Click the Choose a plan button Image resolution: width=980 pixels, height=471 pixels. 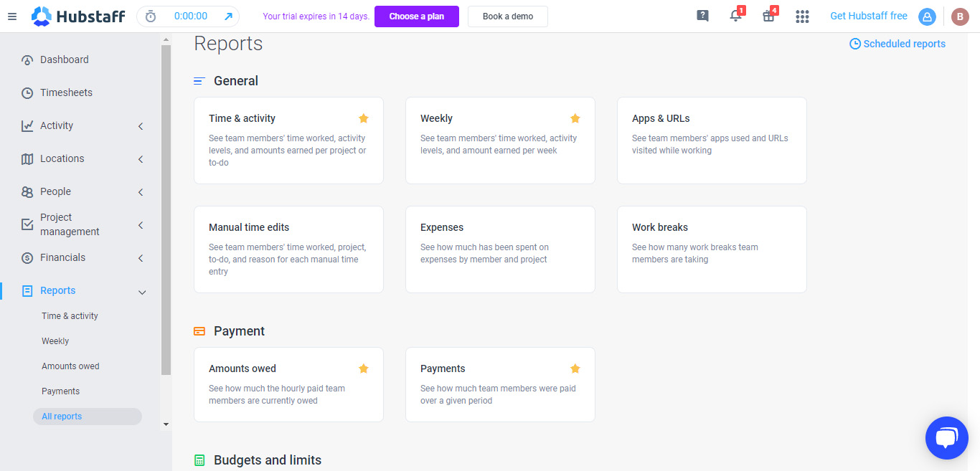click(x=416, y=16)
